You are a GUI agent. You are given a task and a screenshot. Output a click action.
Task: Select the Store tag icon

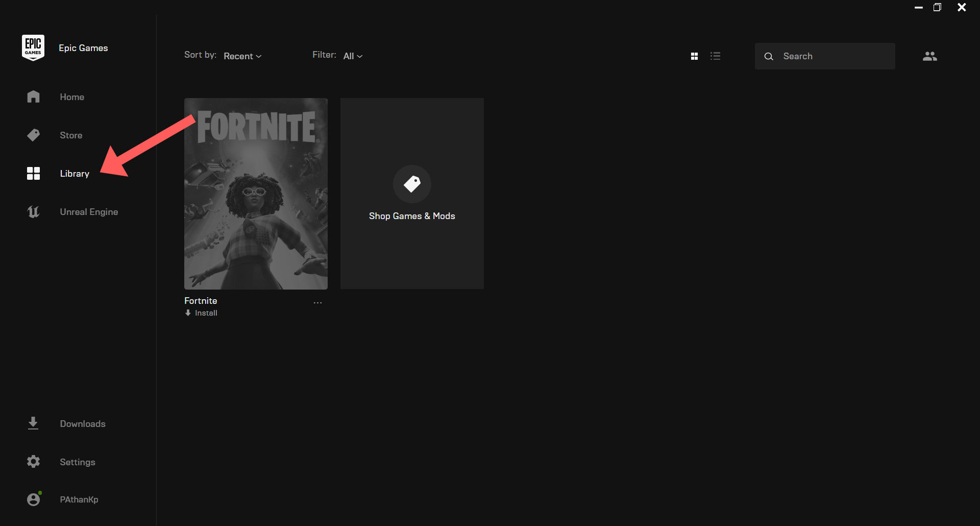pyautogui.click(x=33, y=135)
